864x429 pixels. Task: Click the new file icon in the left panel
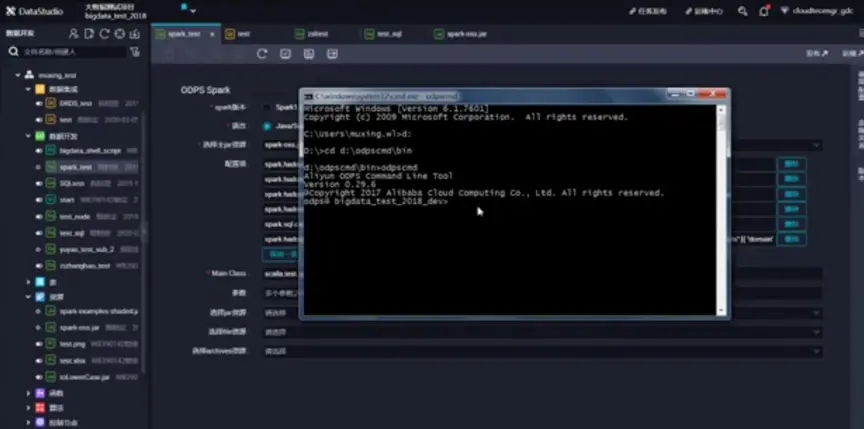tap(89, 34)
